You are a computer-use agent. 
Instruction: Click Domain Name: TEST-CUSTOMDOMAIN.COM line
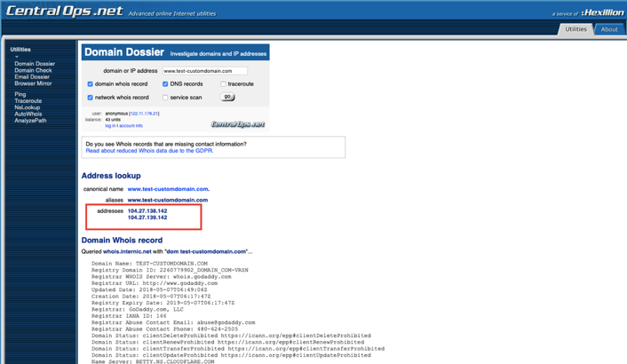tap(149, 264)
